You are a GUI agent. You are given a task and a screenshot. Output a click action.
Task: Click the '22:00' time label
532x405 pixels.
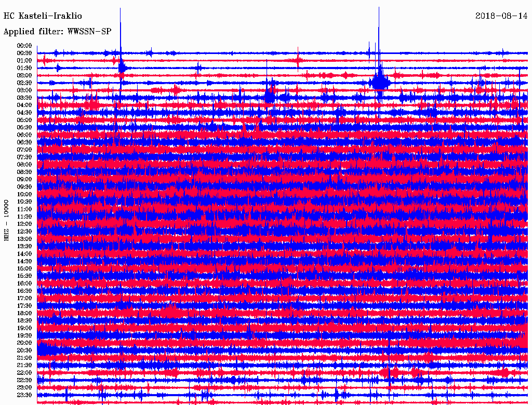click(x=24, y=372)
